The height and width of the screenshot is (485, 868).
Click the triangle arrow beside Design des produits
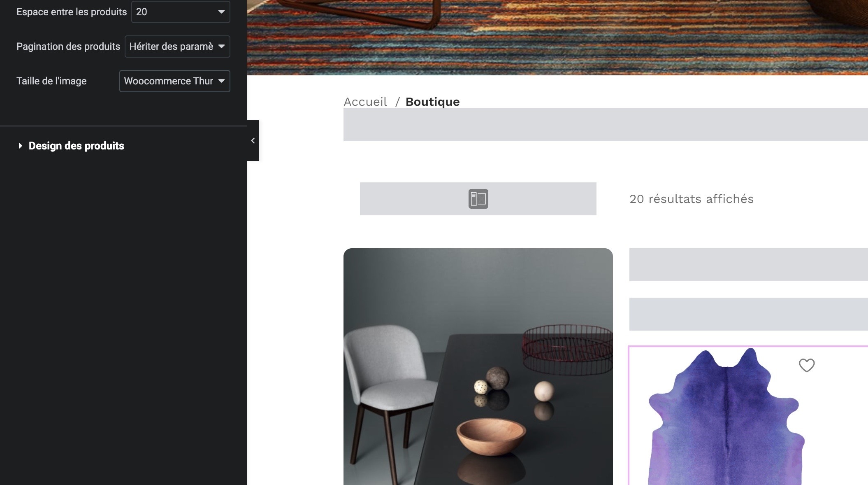(20, 146)
